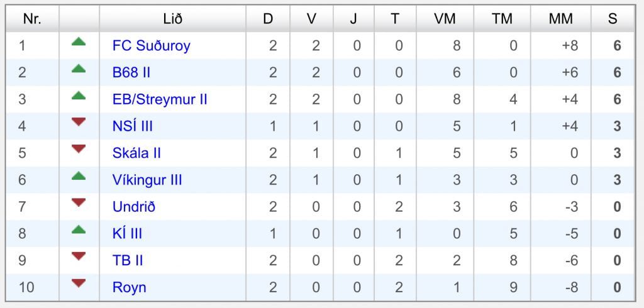Click the MM goal difference column header
644x308 pixels.
[560, 19]
